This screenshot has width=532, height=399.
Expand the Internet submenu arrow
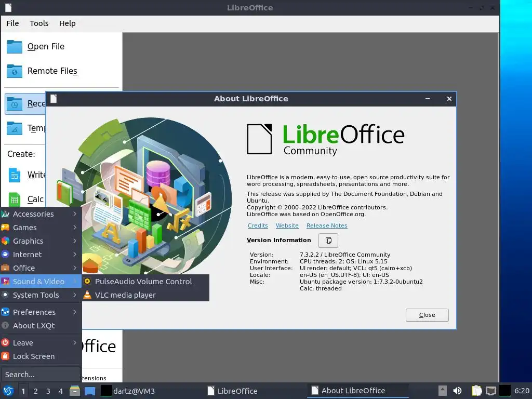click(x=75, y=255)
